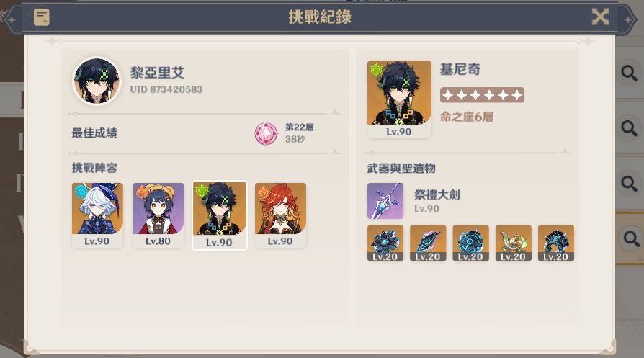644x358 pixels.
Task: Select Xiangling Lv.80 portrait in lineup
Action: pos(158,215)
